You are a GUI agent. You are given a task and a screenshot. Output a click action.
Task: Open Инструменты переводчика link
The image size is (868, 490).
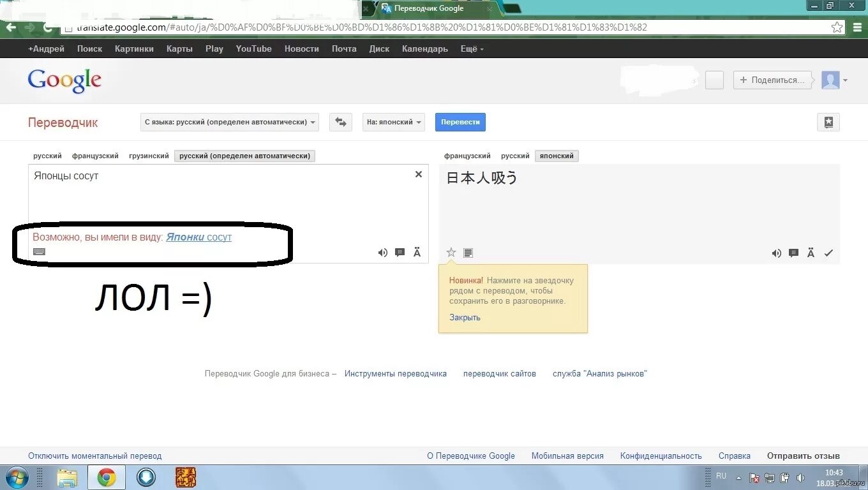point(396,373)
